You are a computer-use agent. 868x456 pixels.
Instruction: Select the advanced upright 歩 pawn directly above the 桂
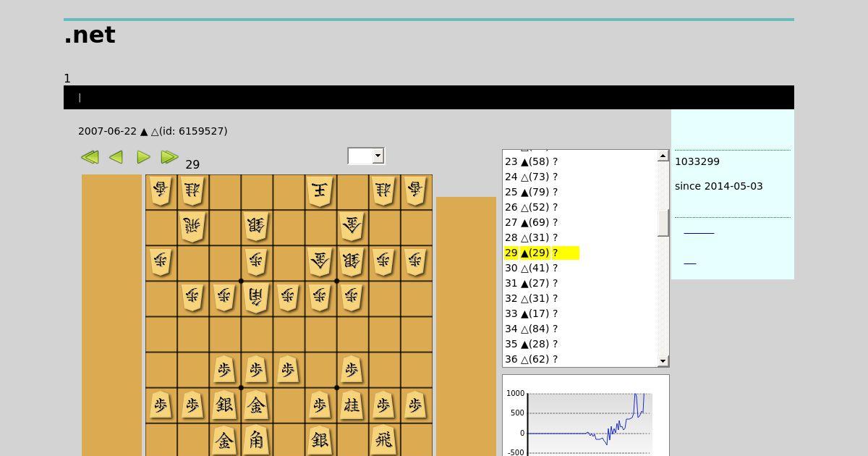[x=352, y=370]
